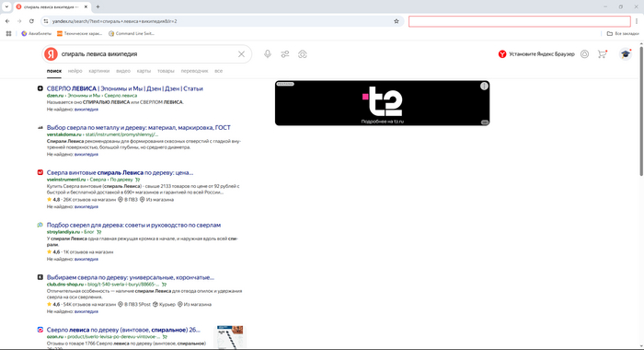Click the Yandex logo in the search box
The image size is (644, 350).
[x=51, y=54]
